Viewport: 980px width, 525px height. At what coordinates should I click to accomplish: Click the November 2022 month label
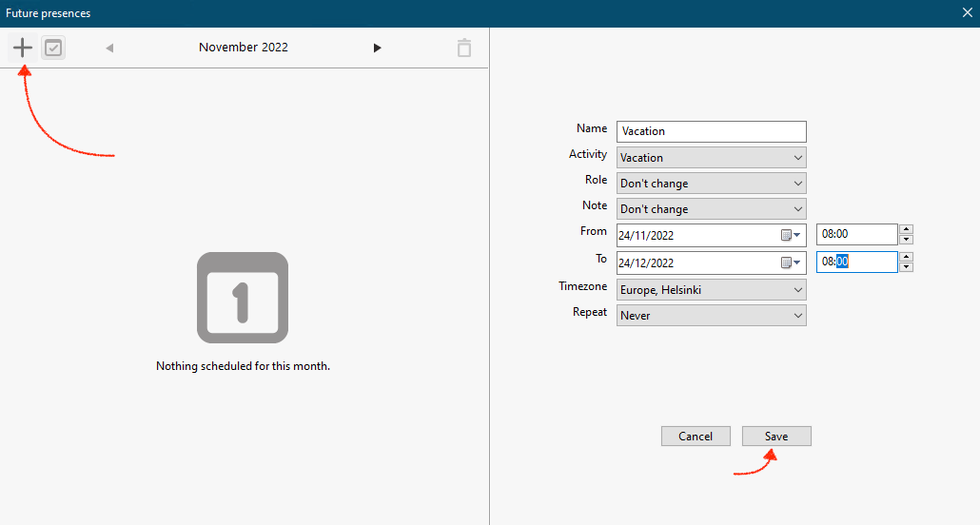click(x=244, y=48)
